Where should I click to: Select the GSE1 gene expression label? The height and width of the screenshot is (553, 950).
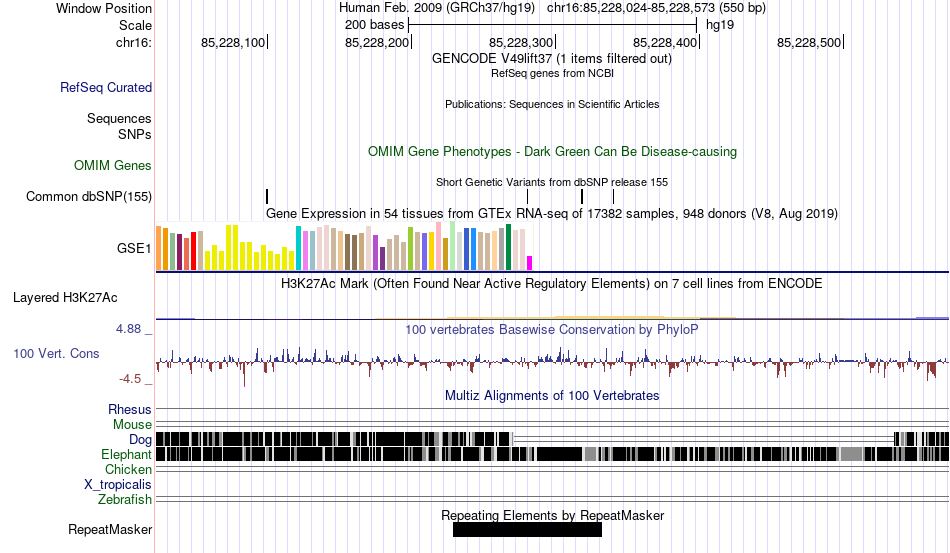coord(134,248)
